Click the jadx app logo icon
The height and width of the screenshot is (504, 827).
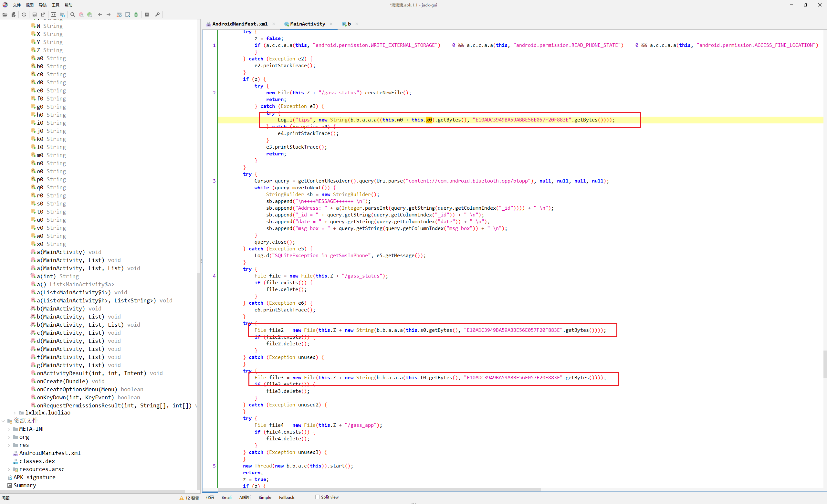(5, 5)
